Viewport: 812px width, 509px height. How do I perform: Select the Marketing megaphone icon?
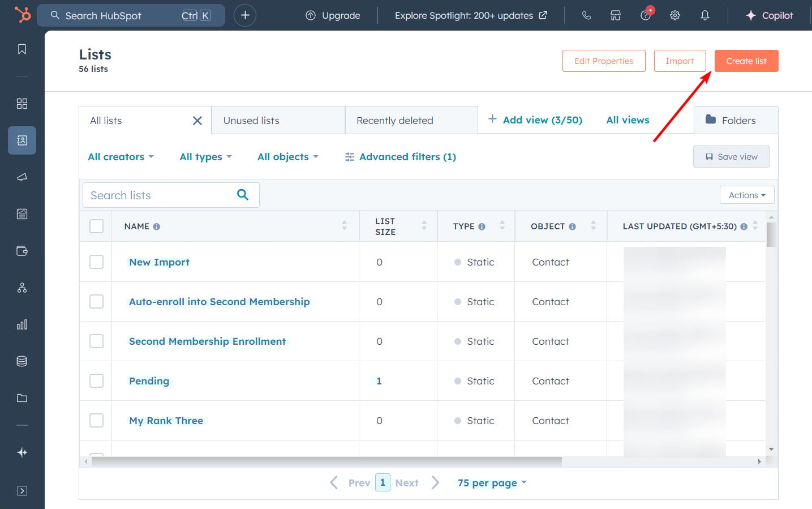pos(22,177)
